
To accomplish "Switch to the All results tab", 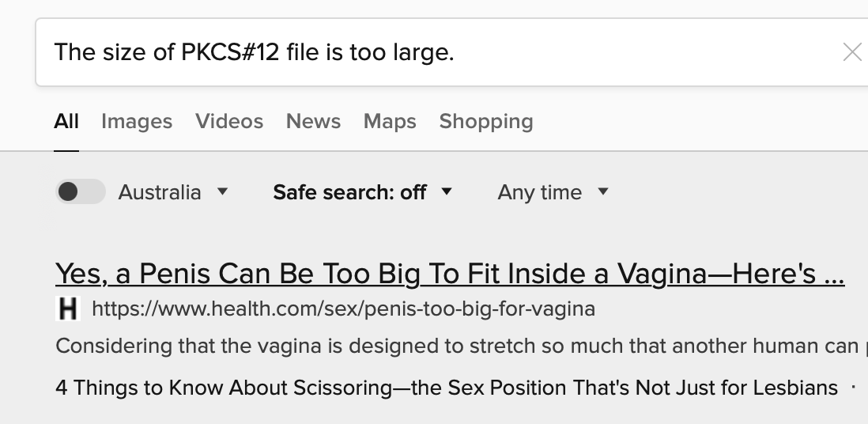I will click(66, 122).
